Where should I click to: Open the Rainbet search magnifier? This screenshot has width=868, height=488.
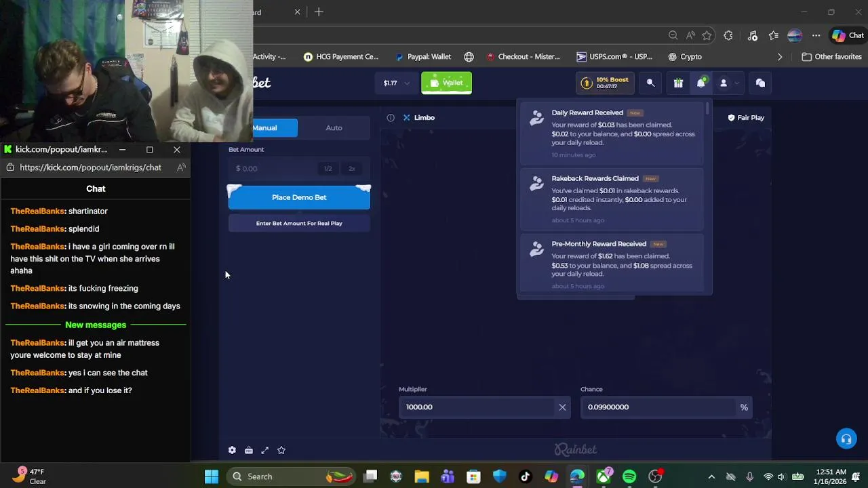(650, 83)
